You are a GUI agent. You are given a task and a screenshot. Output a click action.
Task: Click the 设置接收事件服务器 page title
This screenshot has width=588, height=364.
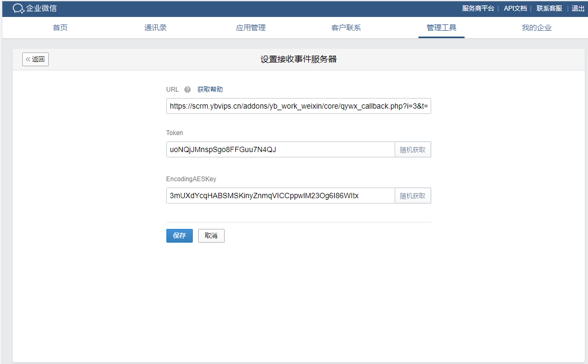point(298,59)
